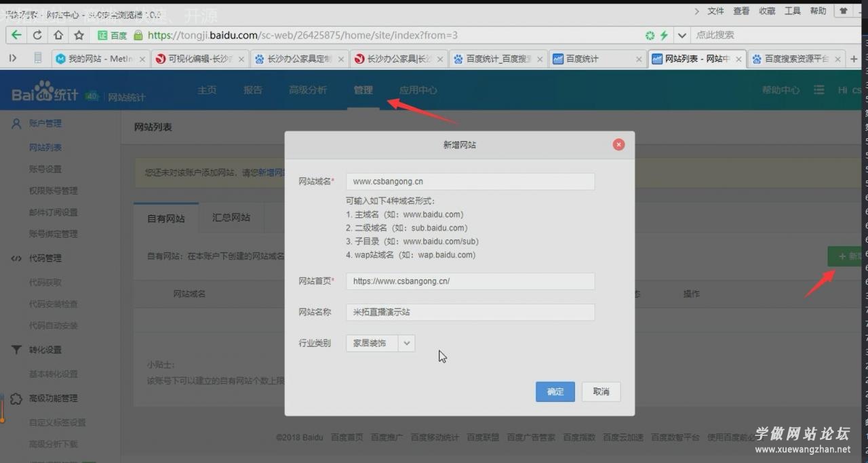868x463 pixels.
Task: Expand the address bar history dropdown arrow
Action: 682,35
